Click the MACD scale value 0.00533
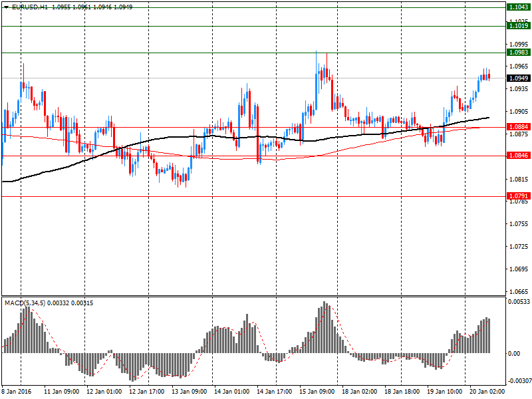 pos(519,302)
